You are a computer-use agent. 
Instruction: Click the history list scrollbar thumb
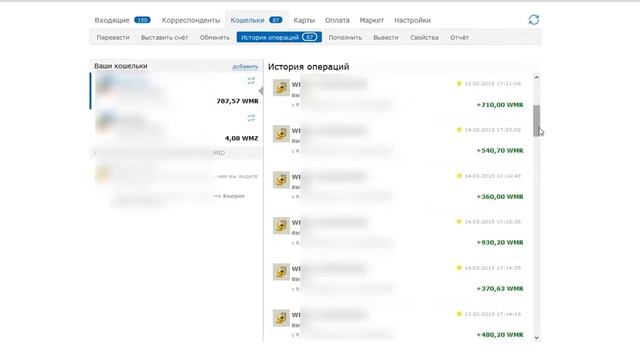point(536,120)
